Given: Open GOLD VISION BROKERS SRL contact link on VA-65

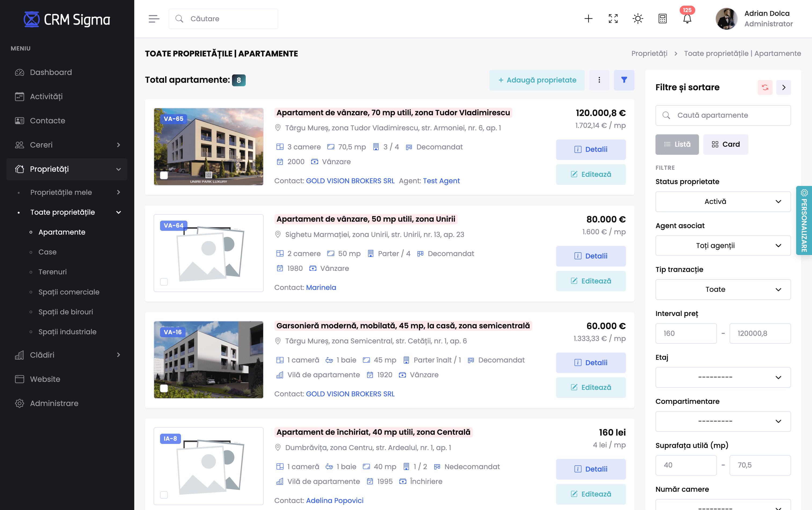Looking at the screenshot, I should coord(350,181).
